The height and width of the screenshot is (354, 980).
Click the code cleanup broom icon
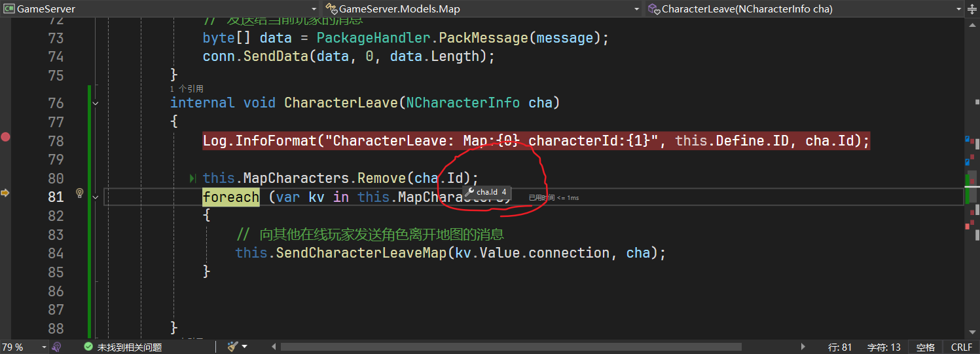pyautogui.click(x=232, y=347)
